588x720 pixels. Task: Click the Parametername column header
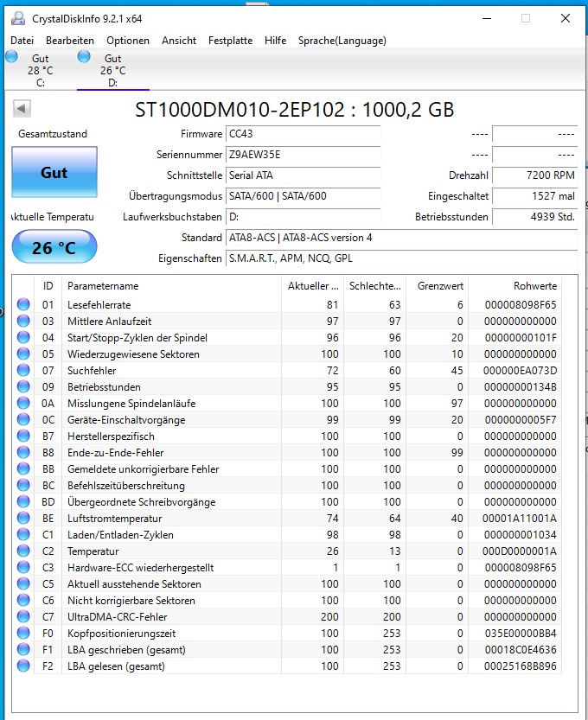point(171,286)
